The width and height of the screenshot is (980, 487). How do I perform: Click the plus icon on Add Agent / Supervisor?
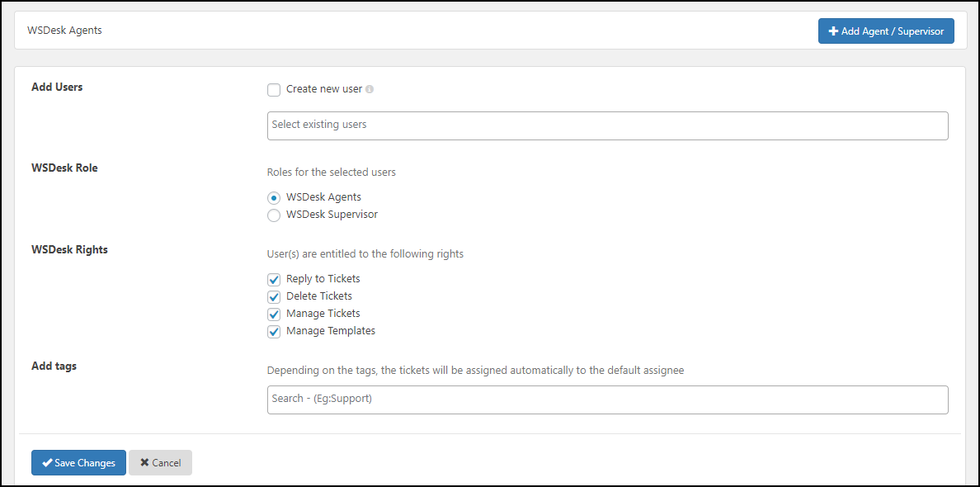833,31
